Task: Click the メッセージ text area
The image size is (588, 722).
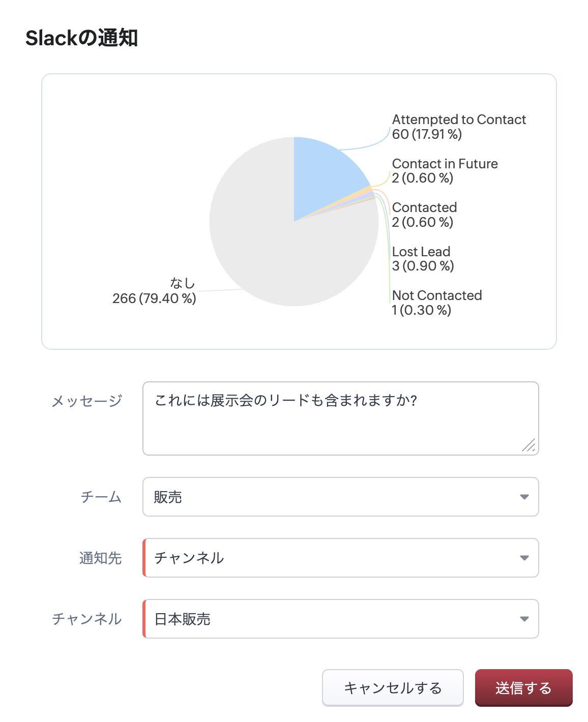Action: point(340,418)
